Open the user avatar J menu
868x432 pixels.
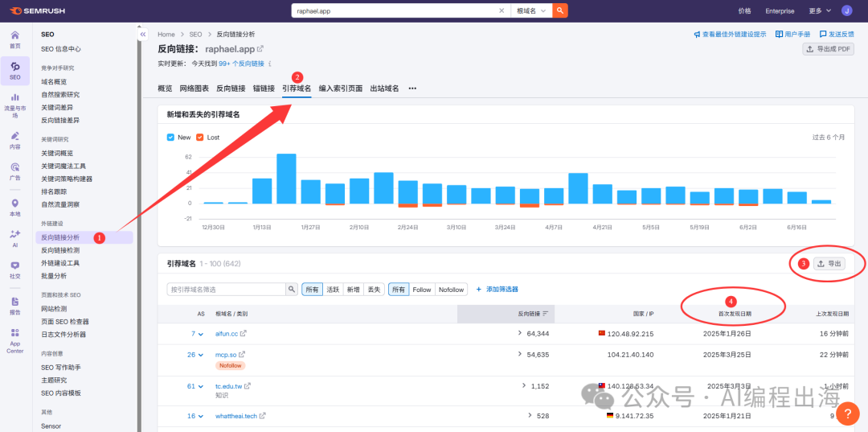(x=846, y=10)
